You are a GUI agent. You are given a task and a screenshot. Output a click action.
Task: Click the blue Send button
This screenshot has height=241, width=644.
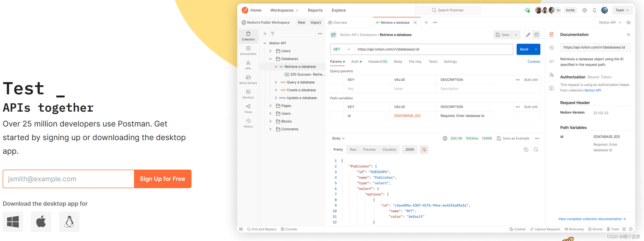pos(524,49)
